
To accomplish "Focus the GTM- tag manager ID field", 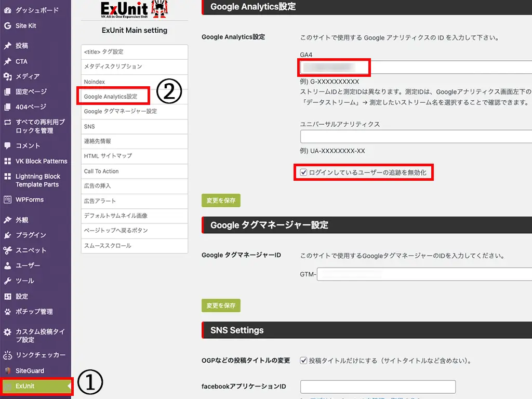I will click(424, 274).
